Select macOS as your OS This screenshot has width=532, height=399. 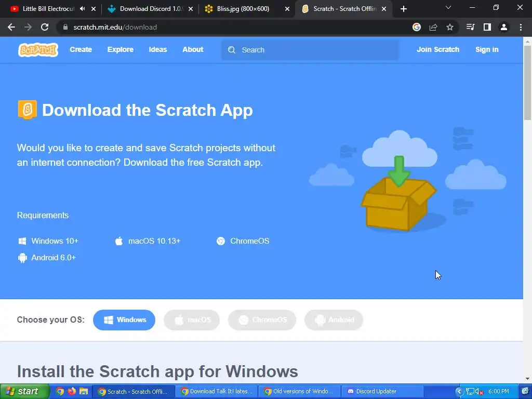[192, 320]
